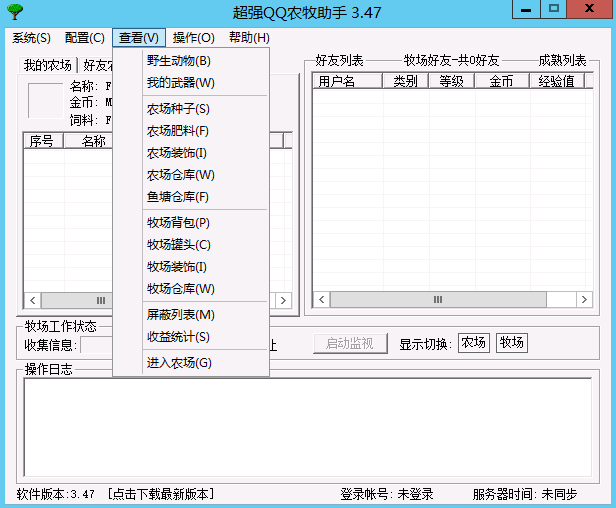
Task: Open the 帮助(H) menu
Action: tap(249, 38)
